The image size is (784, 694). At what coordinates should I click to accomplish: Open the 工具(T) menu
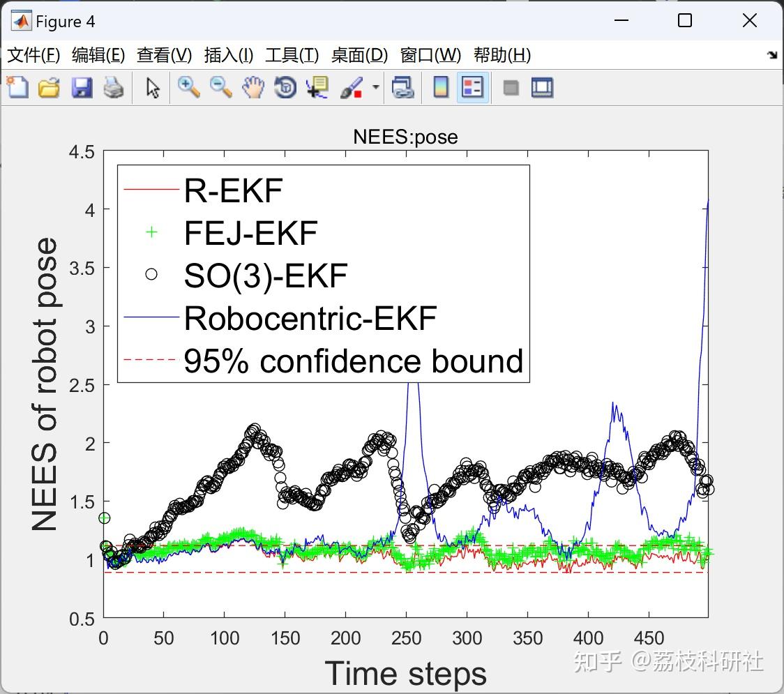[292, 55]
